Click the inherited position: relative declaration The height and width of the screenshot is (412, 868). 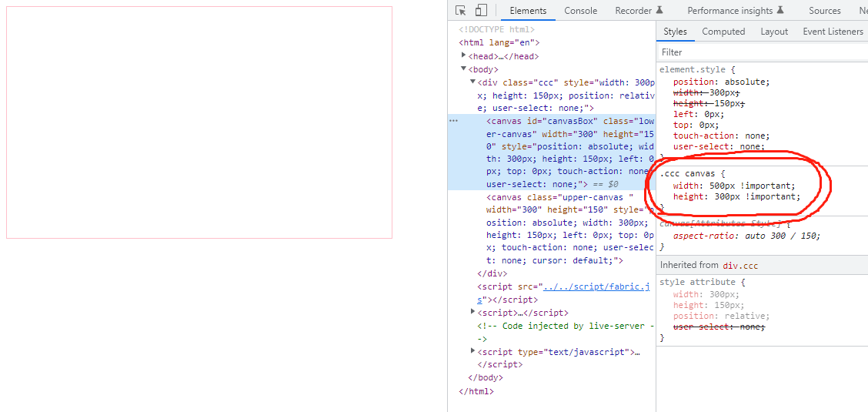[721, 317]
